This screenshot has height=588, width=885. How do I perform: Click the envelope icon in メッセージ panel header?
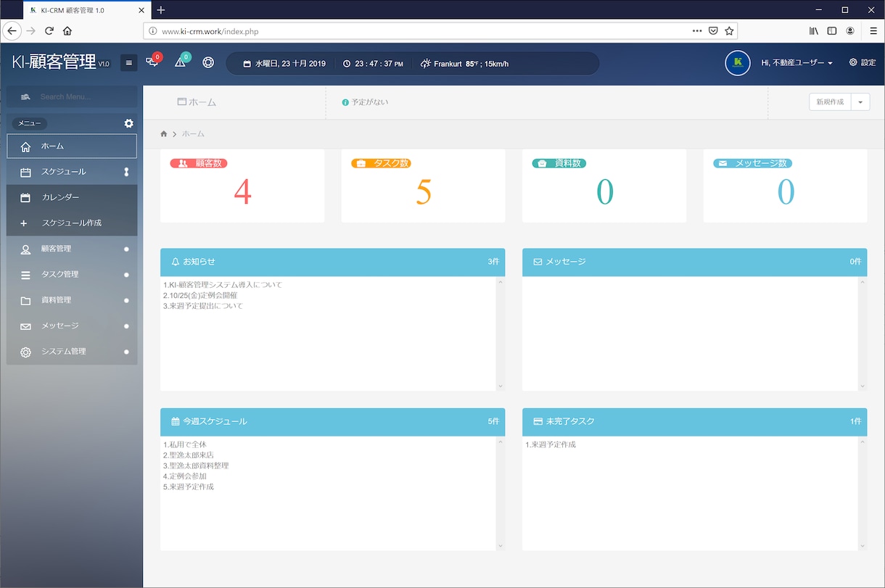538,262
